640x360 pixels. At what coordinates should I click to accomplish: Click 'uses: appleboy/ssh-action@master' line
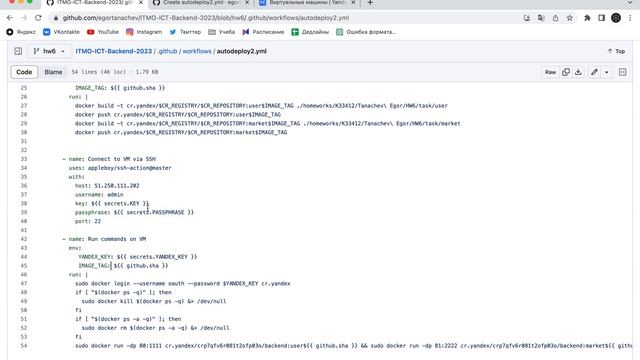pyautogui.click(x=120, y=168)
